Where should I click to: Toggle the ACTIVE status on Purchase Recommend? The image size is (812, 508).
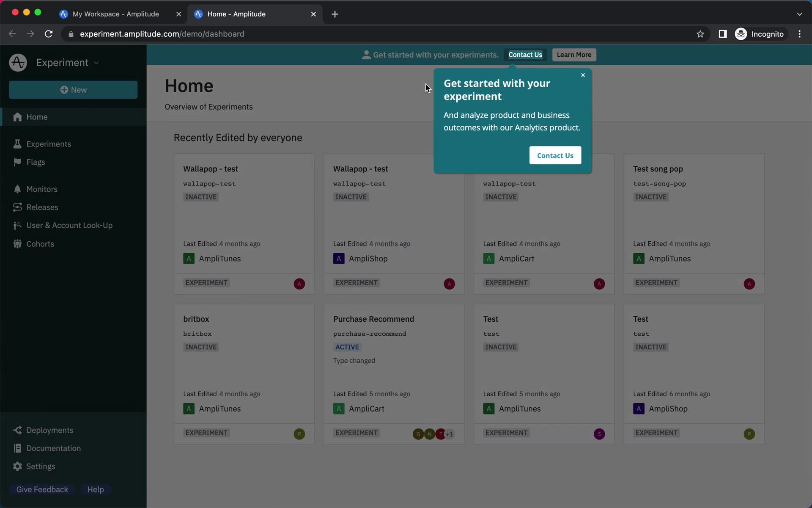point(346,347)
